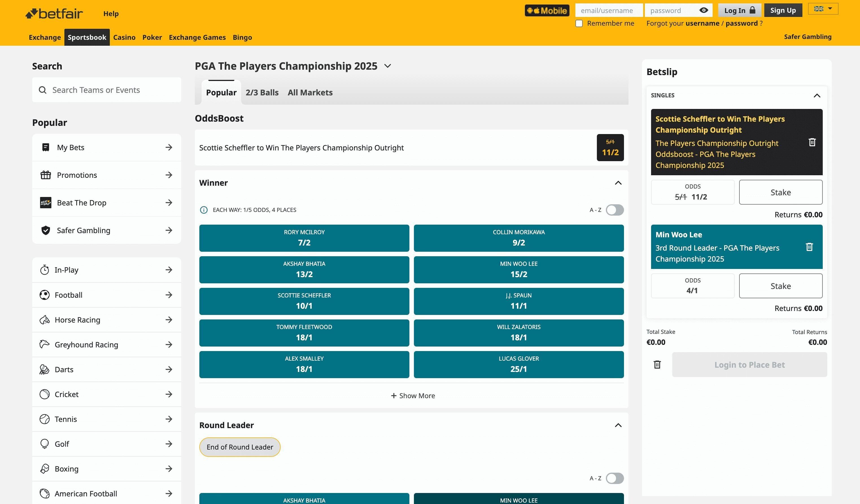Viewport: 860px width, 504px height.
Task: Click arrow next to Horse Racing
Action: click(x=169, y=319)
